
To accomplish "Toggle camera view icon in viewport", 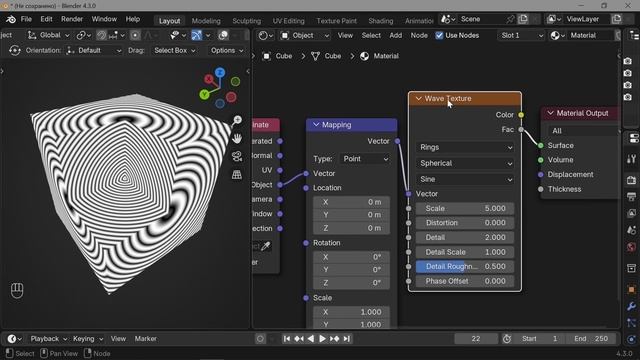I will click(237, 156).
